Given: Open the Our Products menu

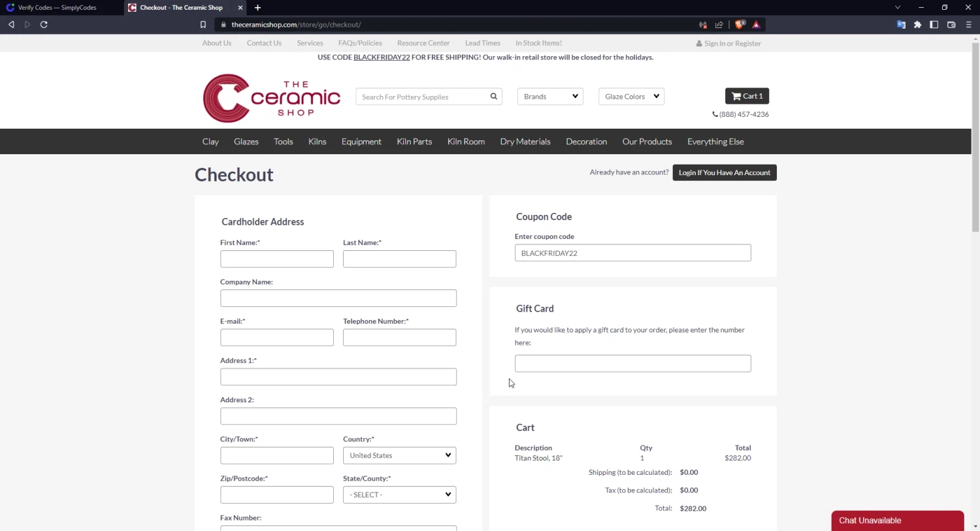Looking at the screenshot, I should (x=647, y=142).
